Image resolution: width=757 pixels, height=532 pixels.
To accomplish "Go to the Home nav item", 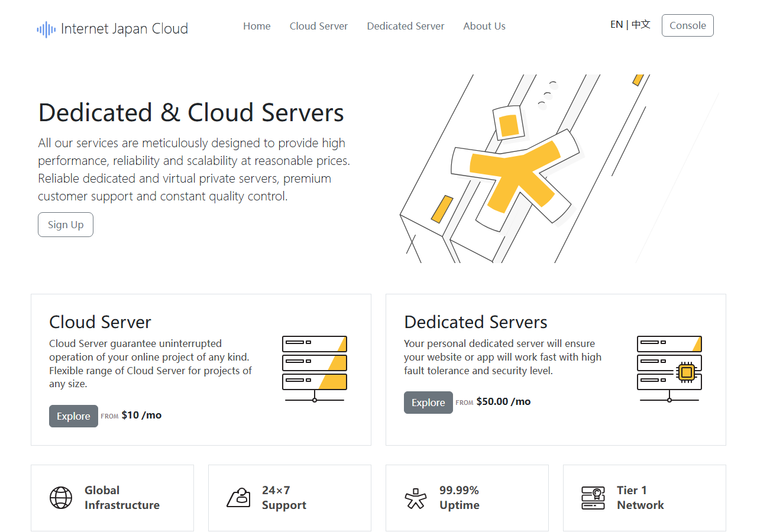I will click(257, 26).
